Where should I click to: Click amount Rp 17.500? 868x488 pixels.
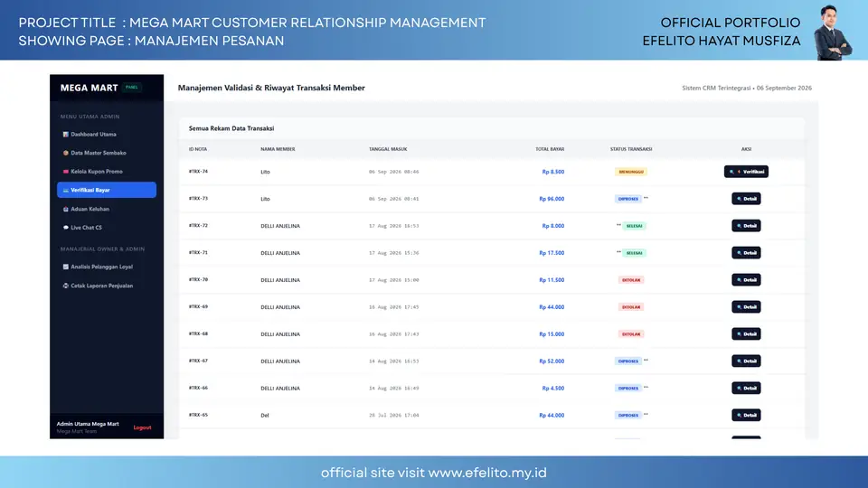552,253
